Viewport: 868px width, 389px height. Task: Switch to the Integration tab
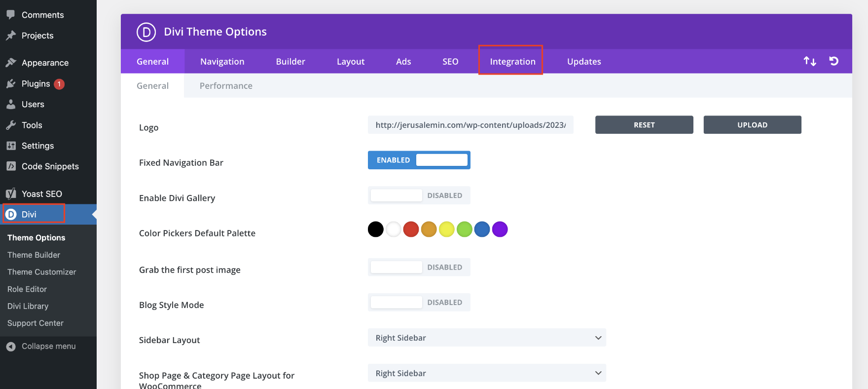tap(512, 61)
